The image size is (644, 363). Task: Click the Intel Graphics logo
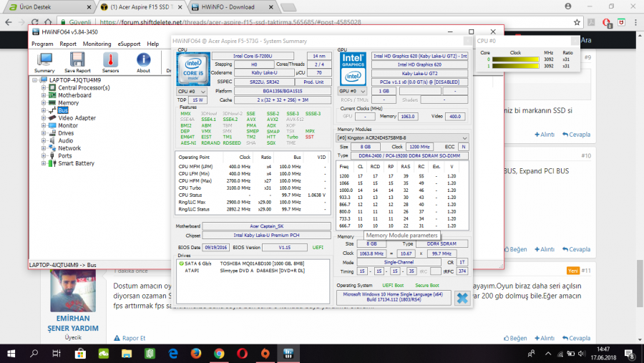pos(353,69)
